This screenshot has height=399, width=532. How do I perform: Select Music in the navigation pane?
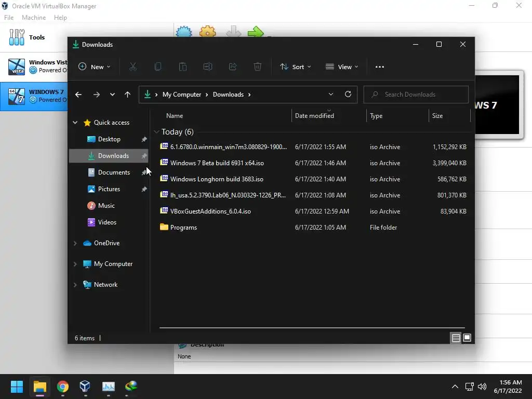point(109,206)
